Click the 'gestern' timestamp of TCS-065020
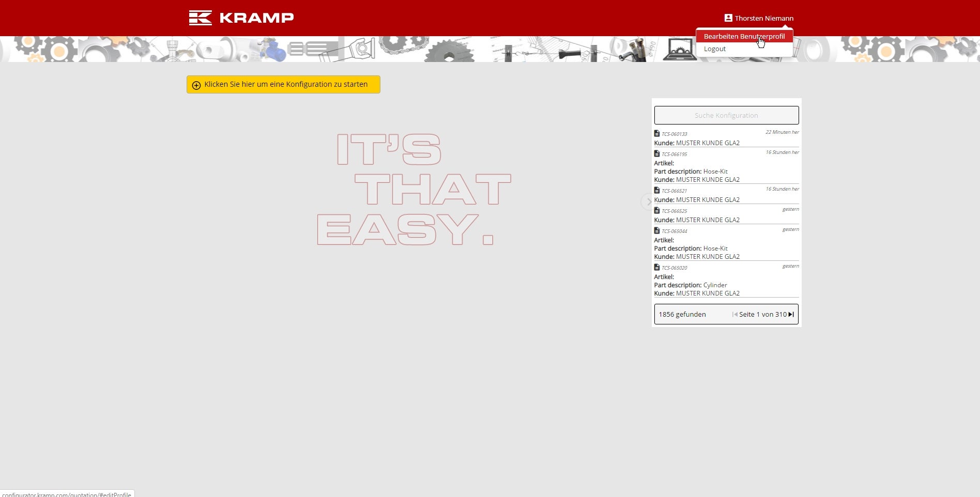The height and width of the screenshot is (497, 980). (x=790, y=266)
